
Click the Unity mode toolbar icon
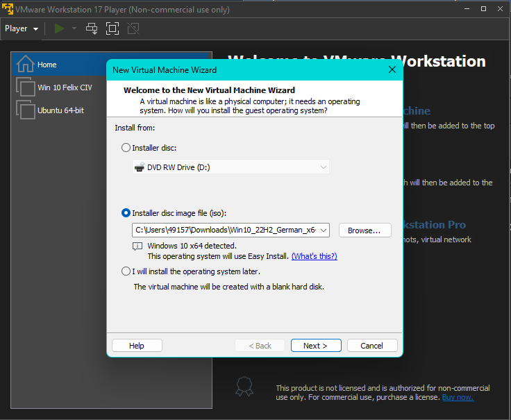coord(133,28)
